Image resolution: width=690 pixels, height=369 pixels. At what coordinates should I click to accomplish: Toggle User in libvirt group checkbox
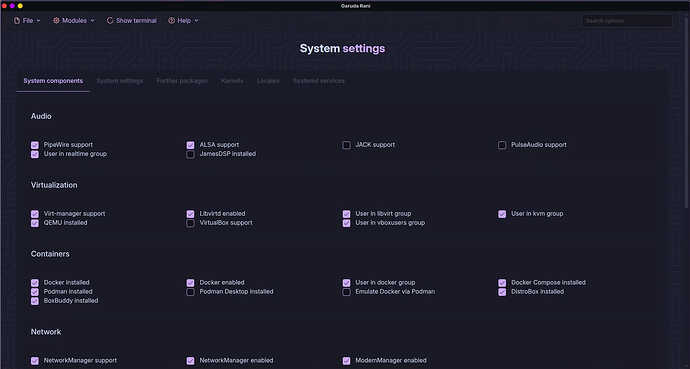pyautogui.click(x=346, y=214)
